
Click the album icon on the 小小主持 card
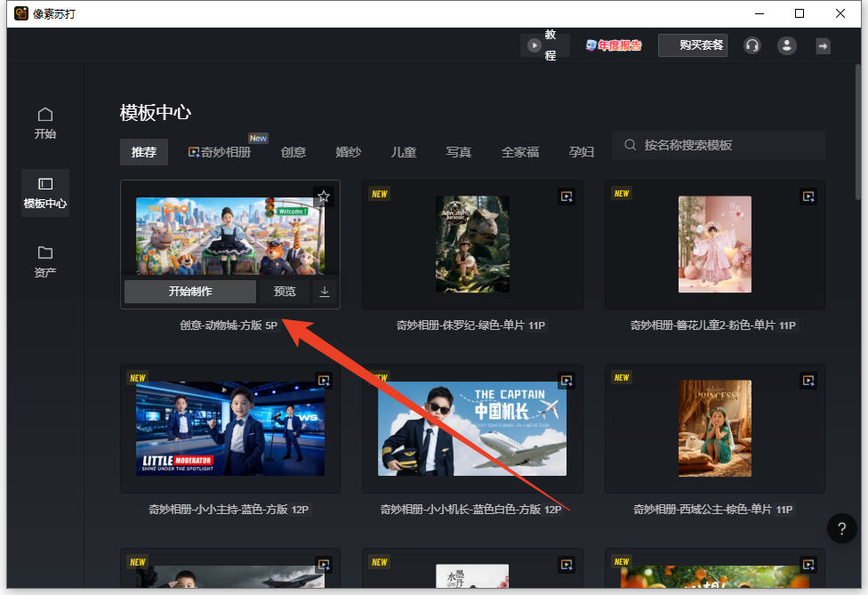324,381
